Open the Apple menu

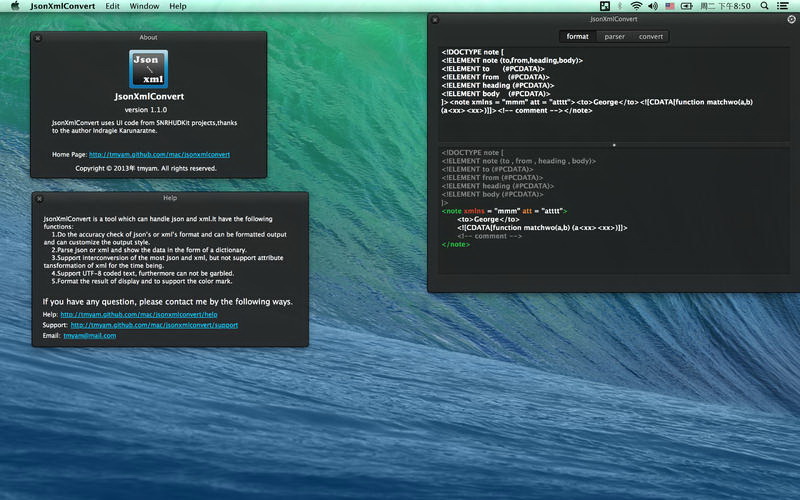[x=14, y=6]
